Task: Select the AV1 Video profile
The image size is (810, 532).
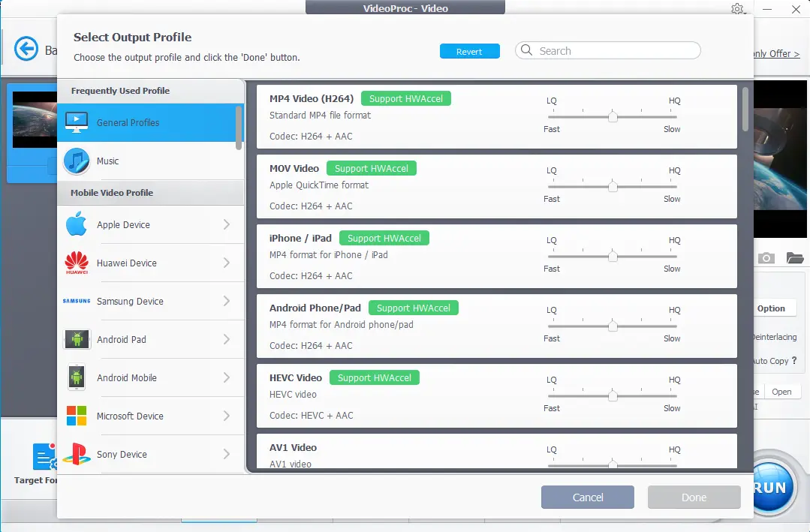Action: (x=496, y=452)
